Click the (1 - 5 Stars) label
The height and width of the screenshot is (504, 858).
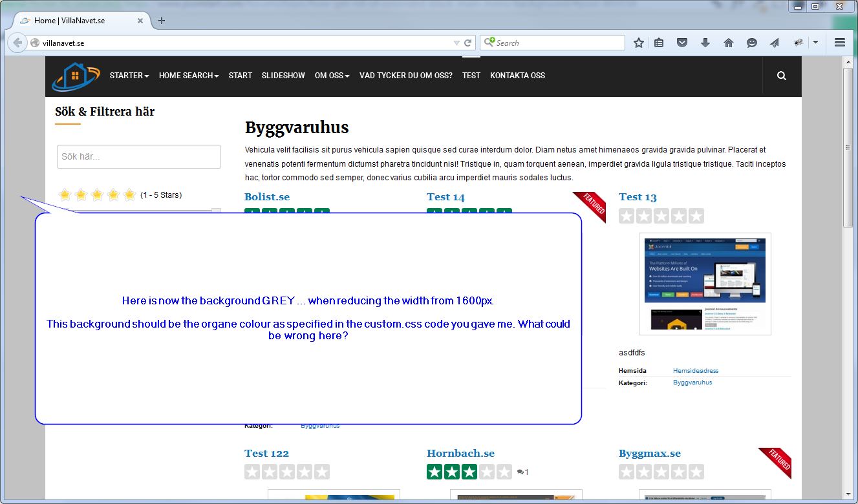click(x=161, y=195)
